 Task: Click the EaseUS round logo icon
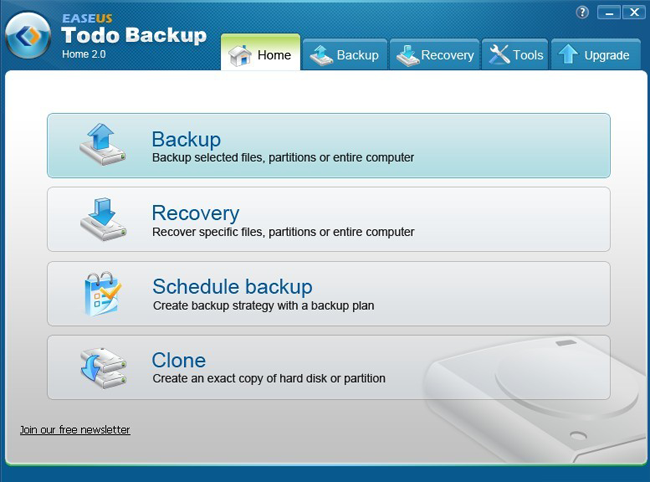click(x=28, y=37)
